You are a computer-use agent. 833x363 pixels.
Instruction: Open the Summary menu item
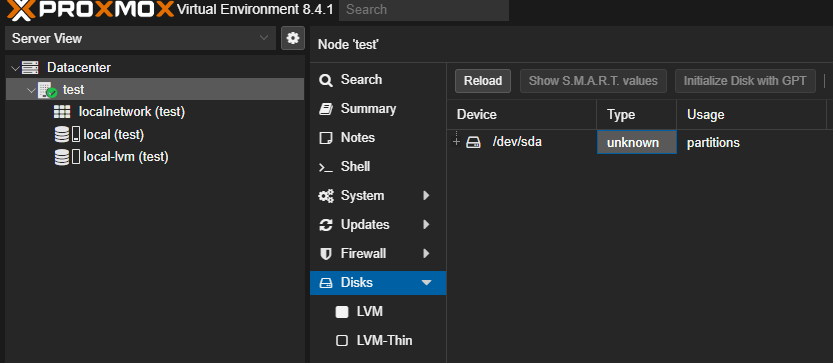click(378, 109)
